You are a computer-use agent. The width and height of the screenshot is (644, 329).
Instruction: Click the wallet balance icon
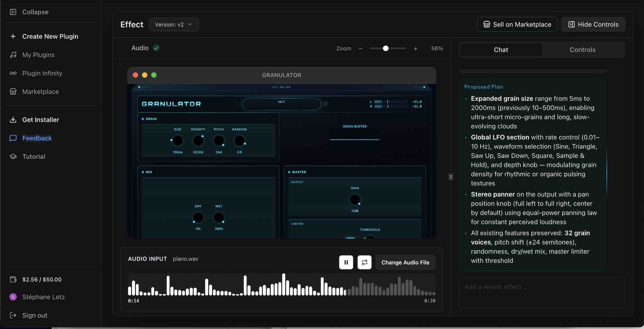pos(13,280)
